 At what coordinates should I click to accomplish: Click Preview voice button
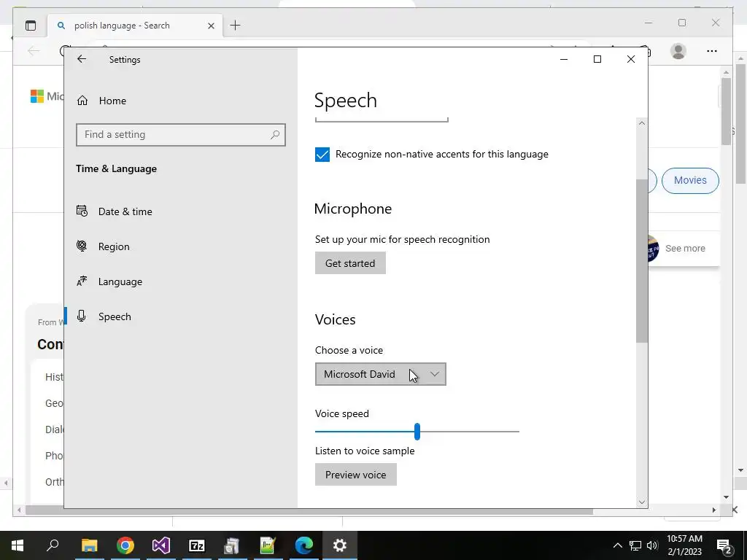[355, 475]
